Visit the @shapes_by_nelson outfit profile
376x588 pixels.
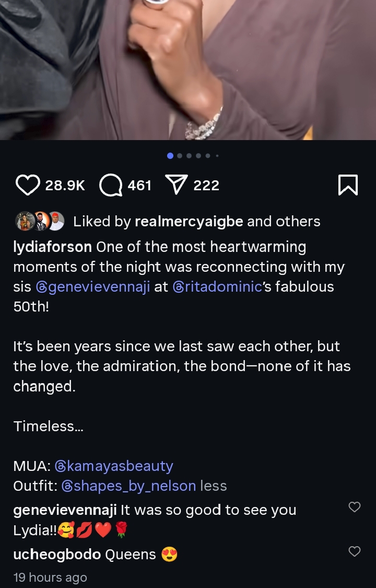pyautogui.click(x=128, y=486)
